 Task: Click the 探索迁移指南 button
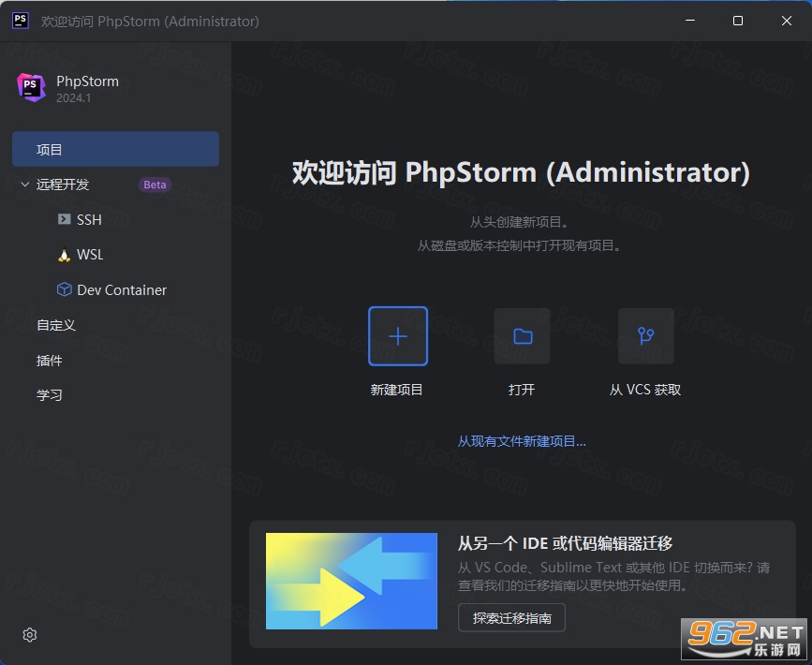(511, 618)
